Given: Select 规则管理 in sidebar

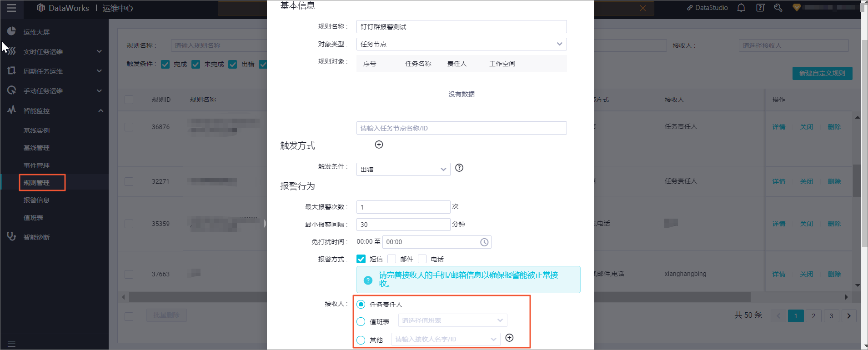Looking at the screenshot, I should [36, 183].
